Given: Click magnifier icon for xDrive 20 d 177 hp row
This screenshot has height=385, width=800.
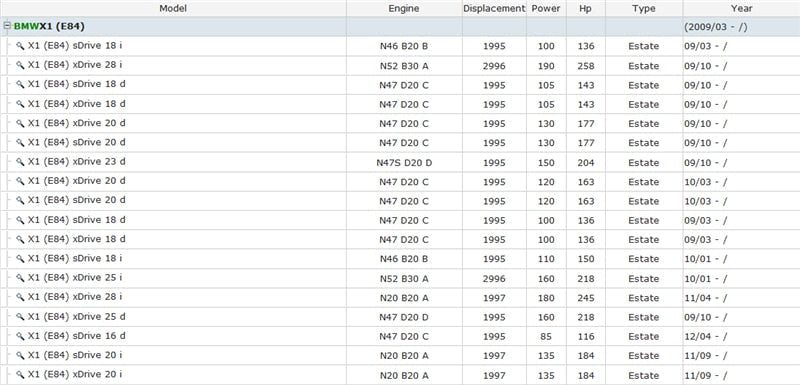Looking at the screenshot, I should 20,123.
